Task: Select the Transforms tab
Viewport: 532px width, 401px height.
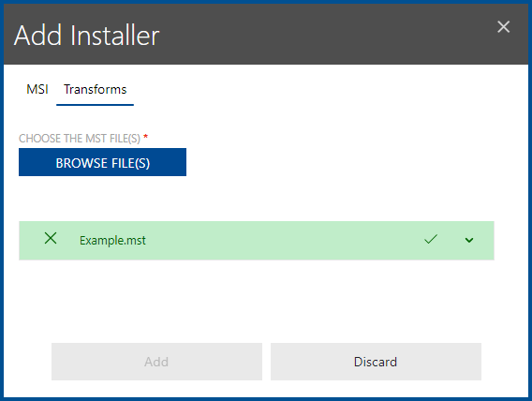Action: coord(95,90)
